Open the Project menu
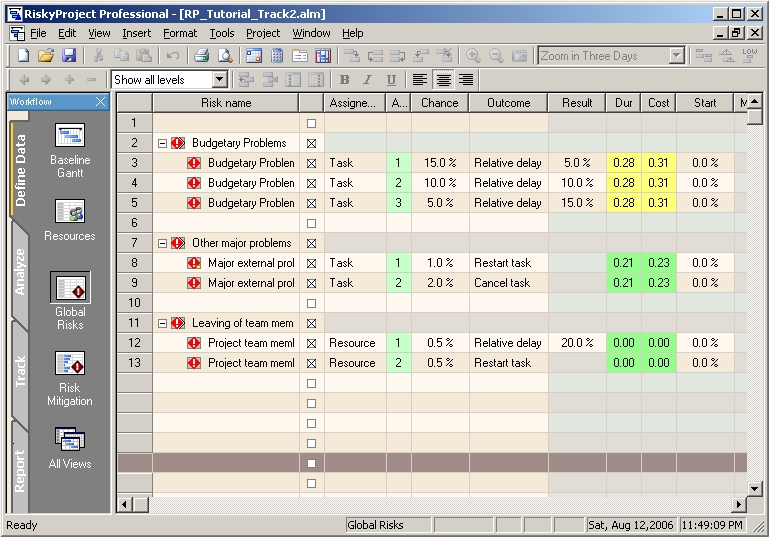This screenshot has width=770, height=538. [x=263, y=33]
